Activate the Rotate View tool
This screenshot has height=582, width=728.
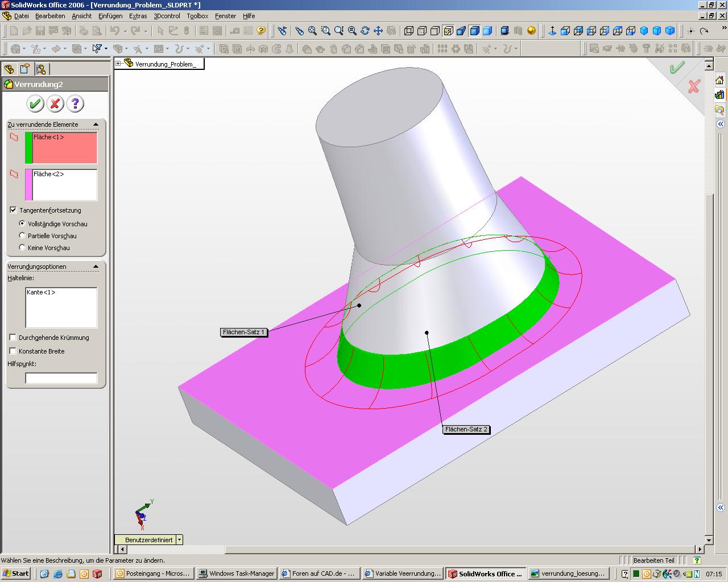coord(365,31)
